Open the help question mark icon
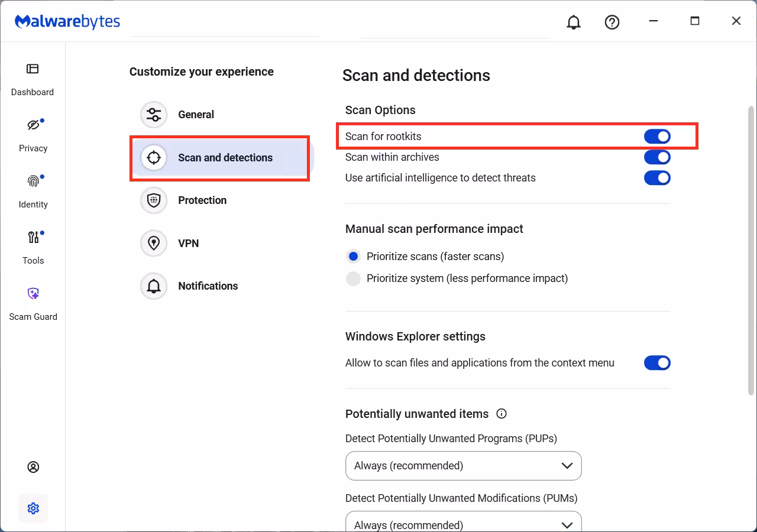The image size is (757, 532). pos(612,22)
